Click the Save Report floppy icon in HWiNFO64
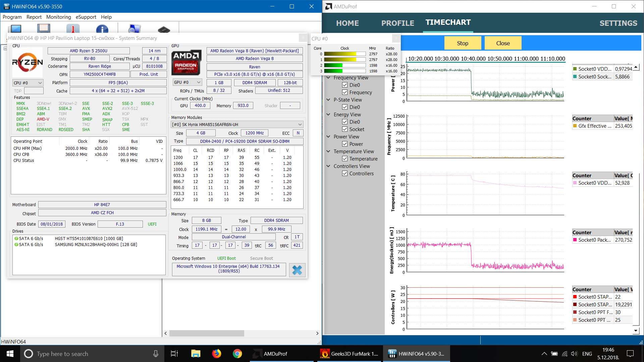This screenshot has width=644, height=362. pos(44,28)
